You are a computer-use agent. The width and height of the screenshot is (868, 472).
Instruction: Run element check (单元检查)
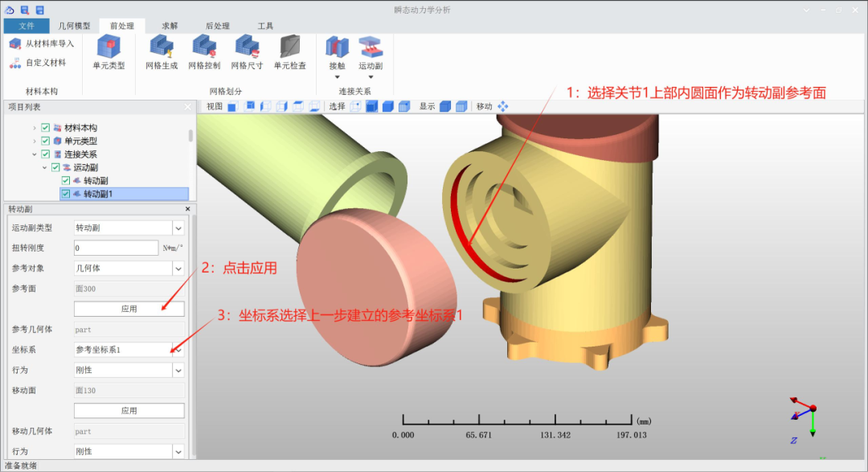coord(290,52)
